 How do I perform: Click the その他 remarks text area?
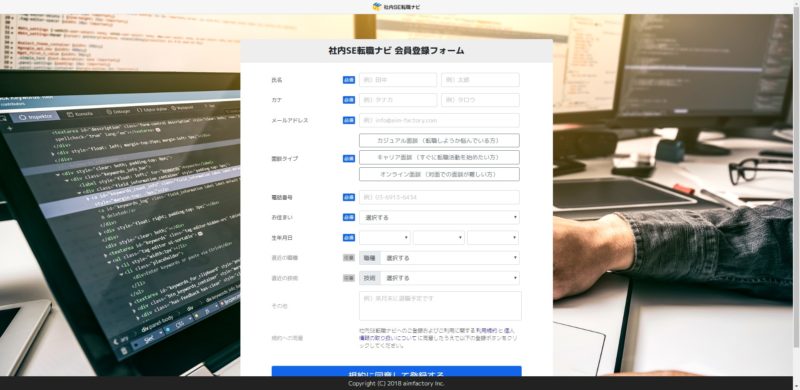440,306
